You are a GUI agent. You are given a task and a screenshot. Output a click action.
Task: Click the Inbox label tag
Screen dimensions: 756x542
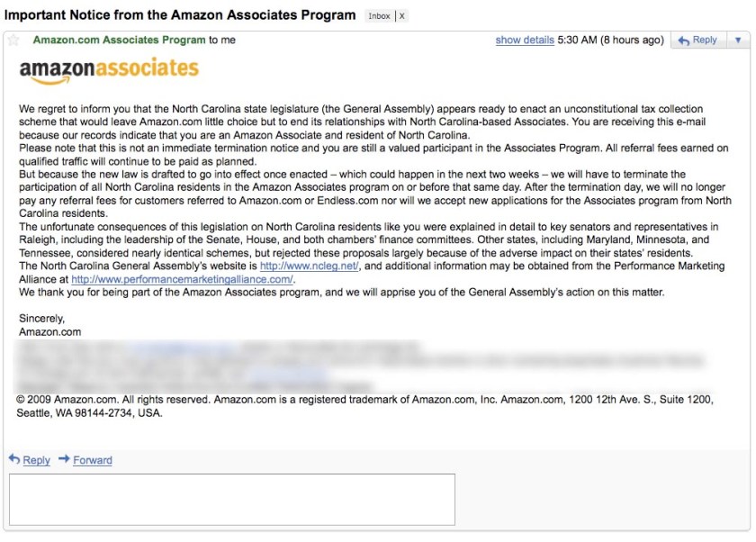click(x=378, y=16)
